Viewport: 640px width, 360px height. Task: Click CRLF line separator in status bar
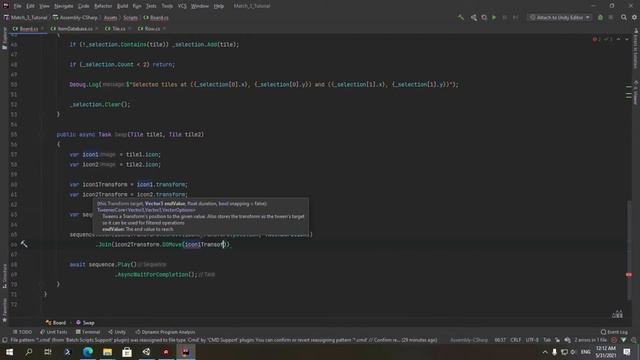pyautogui.click(x=516, y=340)
